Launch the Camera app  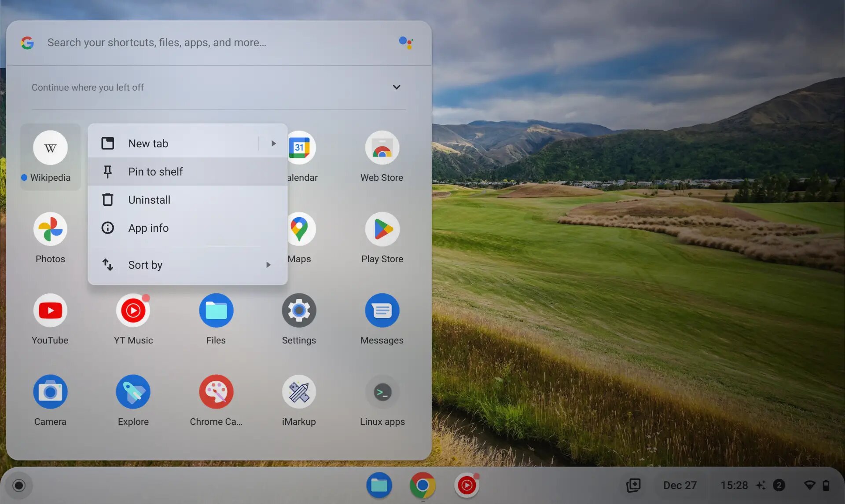50,392
